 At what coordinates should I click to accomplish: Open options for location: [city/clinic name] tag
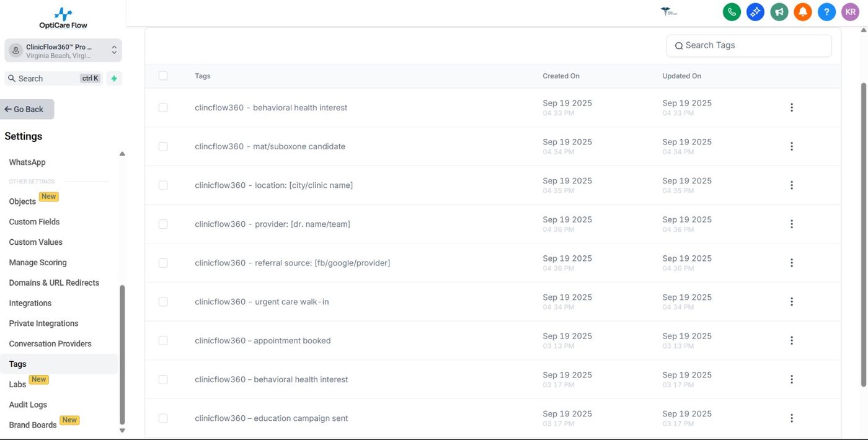coord(792,185)
